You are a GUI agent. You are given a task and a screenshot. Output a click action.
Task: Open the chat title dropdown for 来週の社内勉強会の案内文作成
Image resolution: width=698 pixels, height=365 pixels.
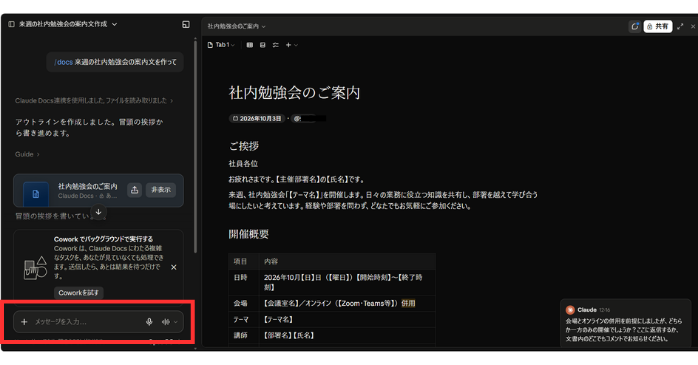[114, 24]
